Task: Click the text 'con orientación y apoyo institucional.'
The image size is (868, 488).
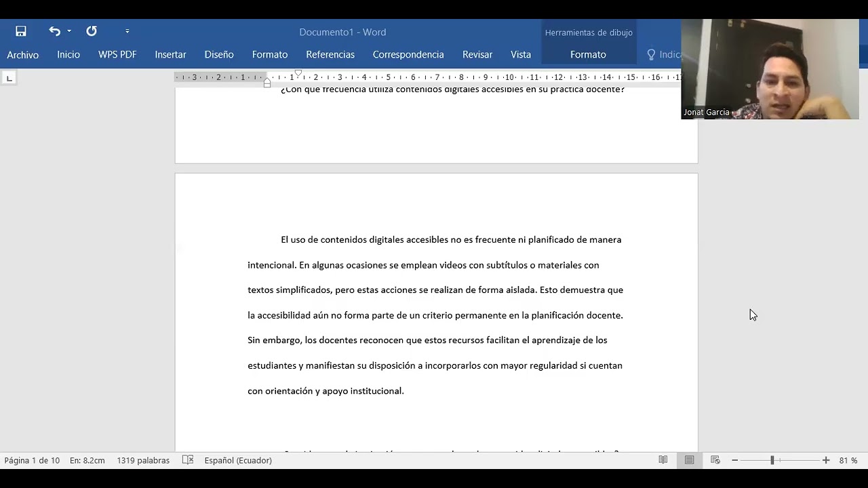Action: (x=325, y=391)
